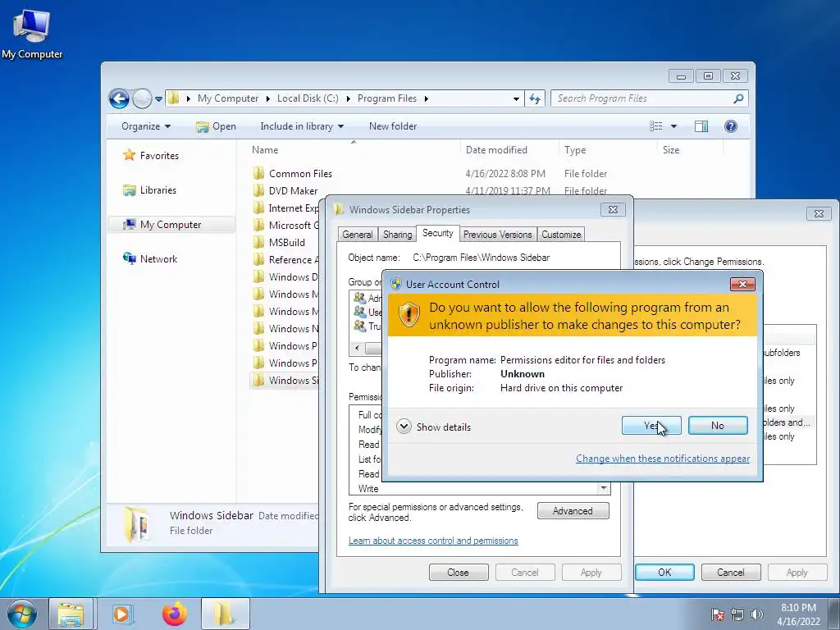Click the group list left scroll arrow
This screenshot has width=840, height=630.
(x=358, y=348)
